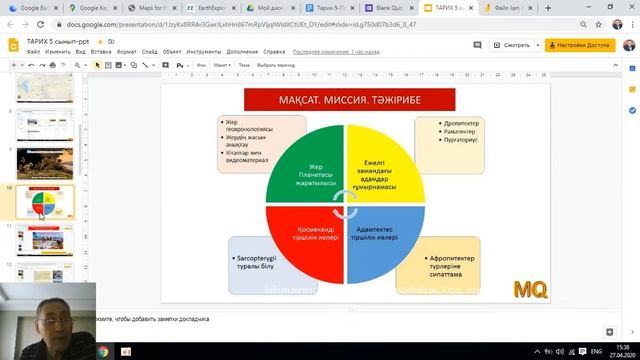Image resolution: width=640 pixels, height=360 pixels.
Task: Select the blue Адамтектес тіршілік pie segment
Action: click(x=380, y=239)
